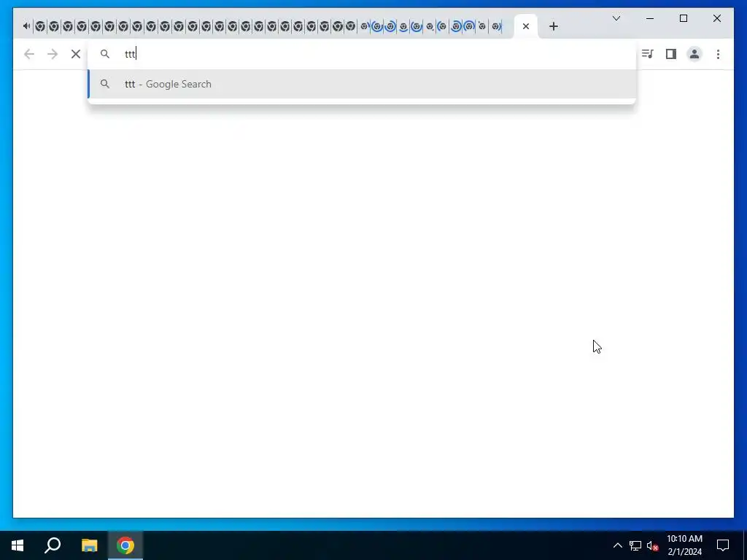Image resolution: width=747 pixels, height=560 pixels.
Task: Switch to the first tab playing audio
Action: pyautogui.click(x=27, y=26)
